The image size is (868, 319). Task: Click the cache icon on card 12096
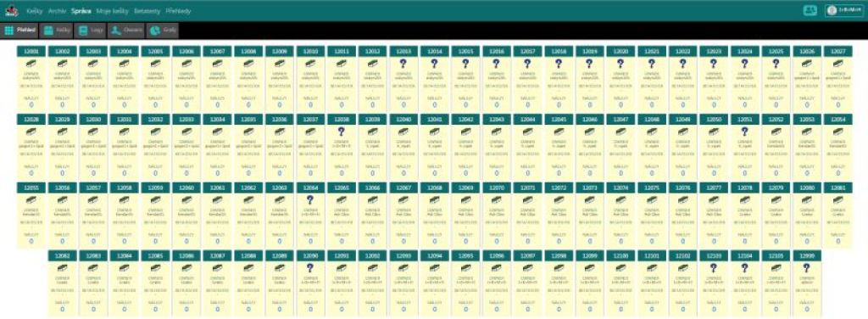[497, 268]
